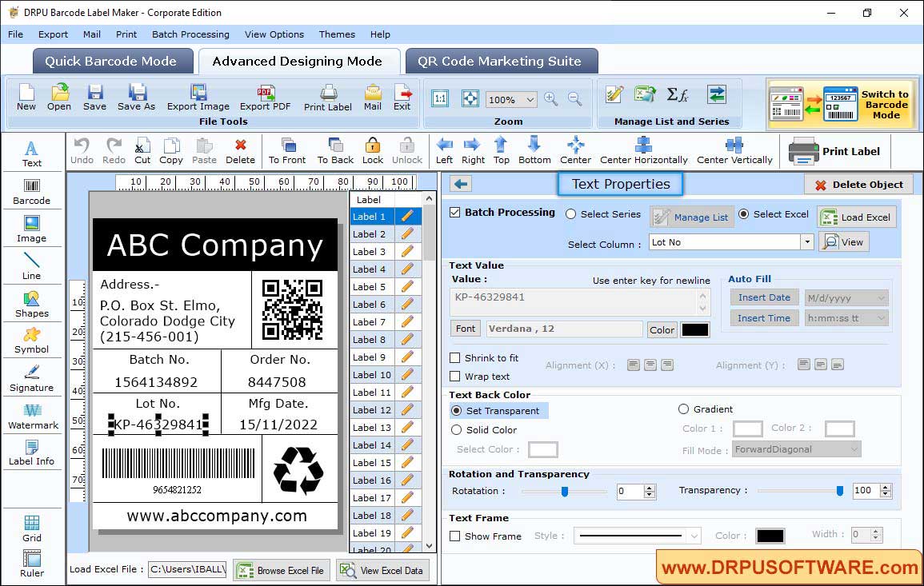Bring object To Front

(287, 151)
